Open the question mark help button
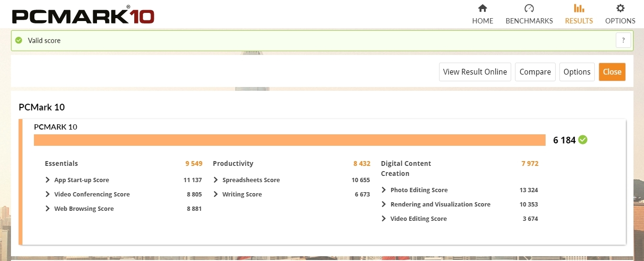644x261 pixels. 623,41
